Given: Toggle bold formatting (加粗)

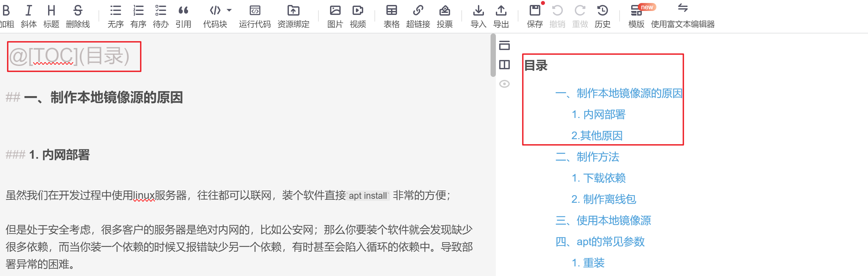Looking at the screenshot, I should [x=7, y=16].
